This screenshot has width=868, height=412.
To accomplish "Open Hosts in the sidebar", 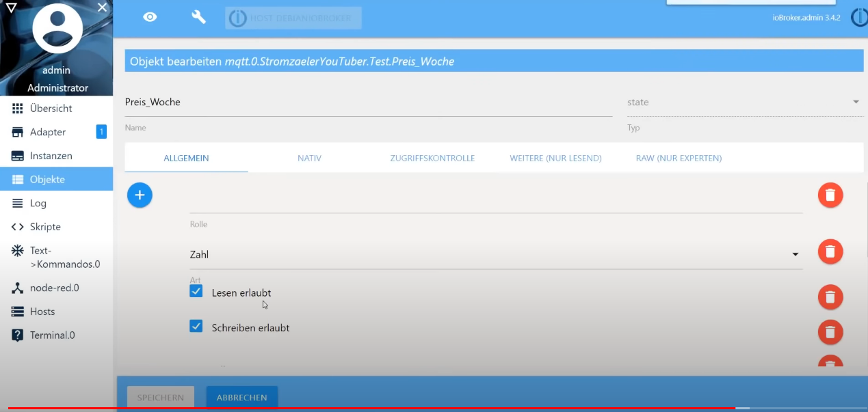I will coord(56,312).
